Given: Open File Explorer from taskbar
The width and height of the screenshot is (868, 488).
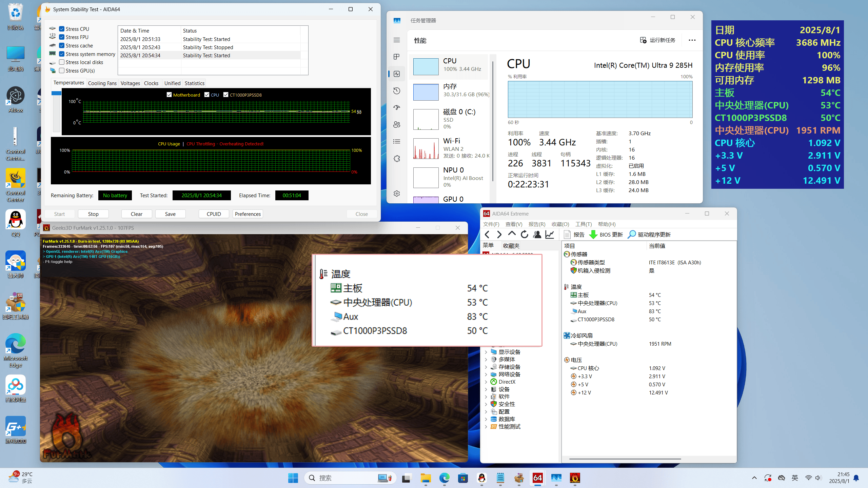Looking at the screenshot, I should 426,478.
